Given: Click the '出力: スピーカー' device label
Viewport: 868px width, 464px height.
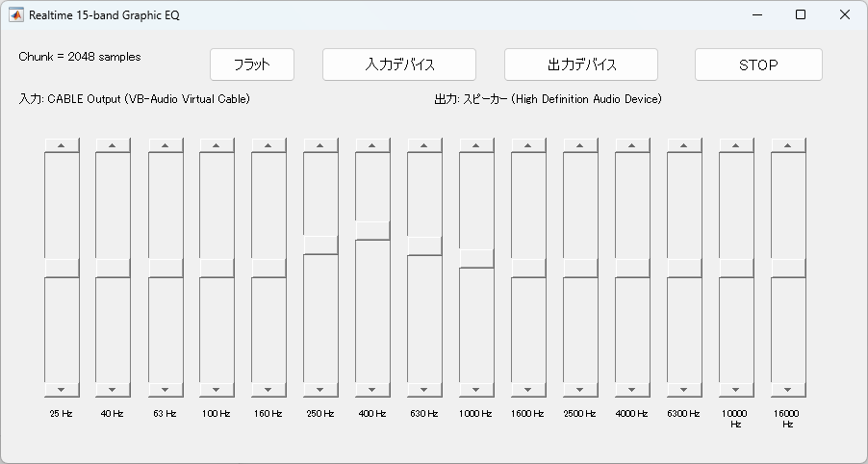Looking at the screenshot, I should pos(549,99).
